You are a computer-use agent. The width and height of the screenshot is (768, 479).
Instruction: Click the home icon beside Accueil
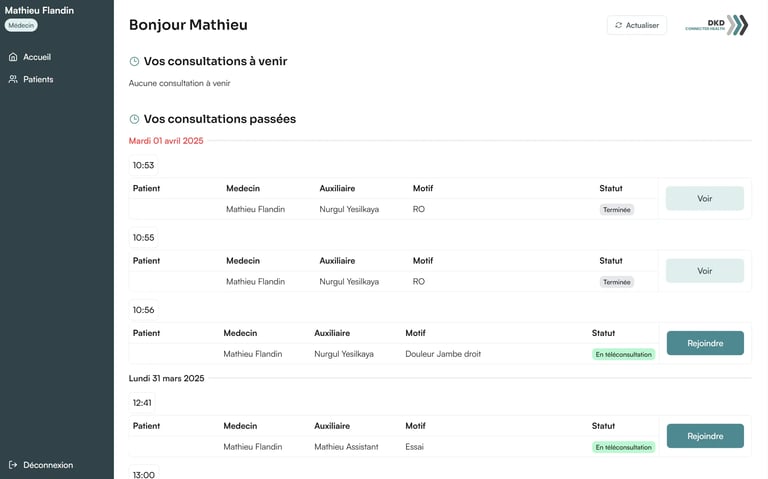(13, 57)
